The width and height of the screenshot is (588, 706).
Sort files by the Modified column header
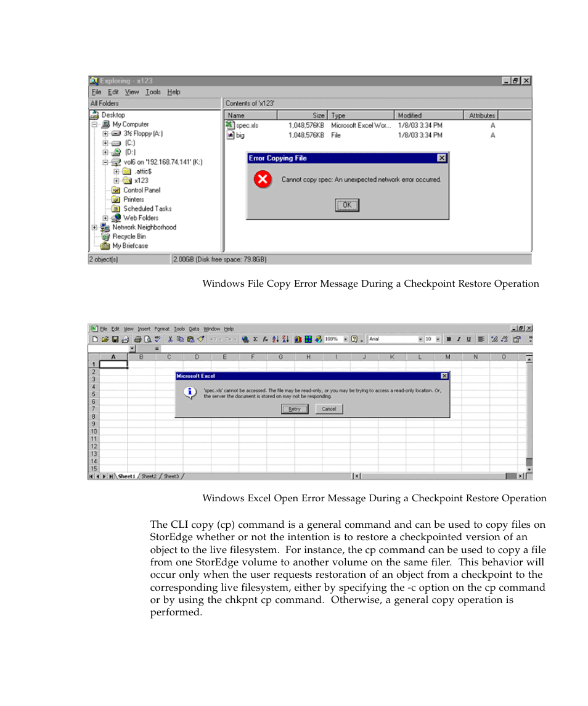coord(428,115)
